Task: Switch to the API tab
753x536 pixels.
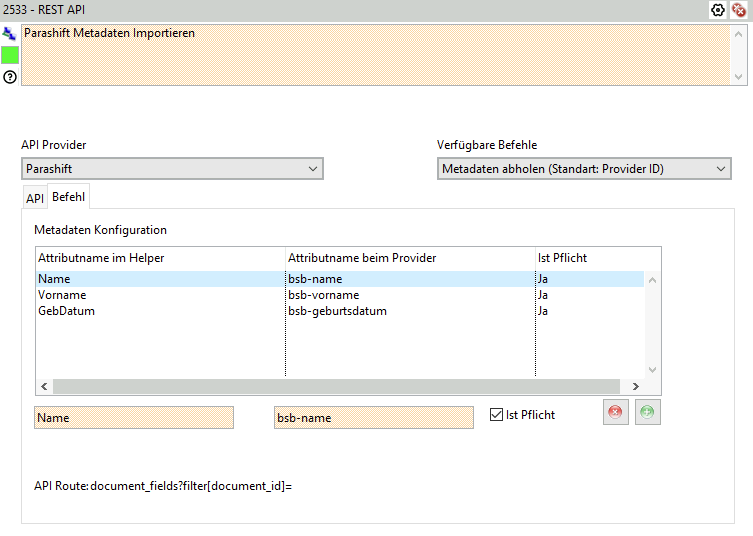Action: pyautogui.click(x=35, y=197)
